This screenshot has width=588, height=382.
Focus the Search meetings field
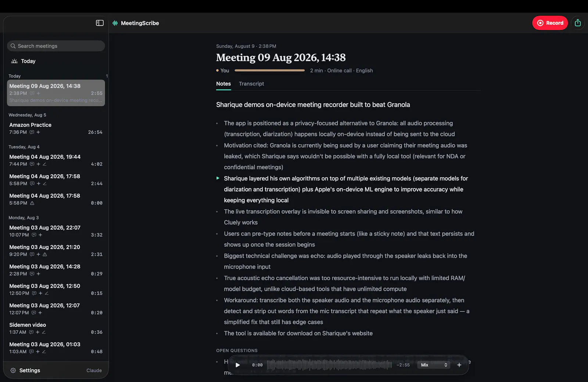coord(56,46)
